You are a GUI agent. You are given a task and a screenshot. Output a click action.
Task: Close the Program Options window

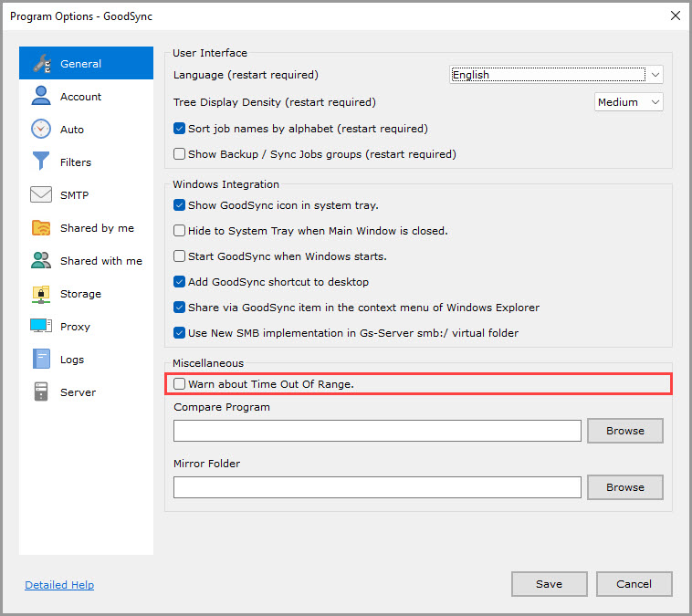(x=675, y=16)
